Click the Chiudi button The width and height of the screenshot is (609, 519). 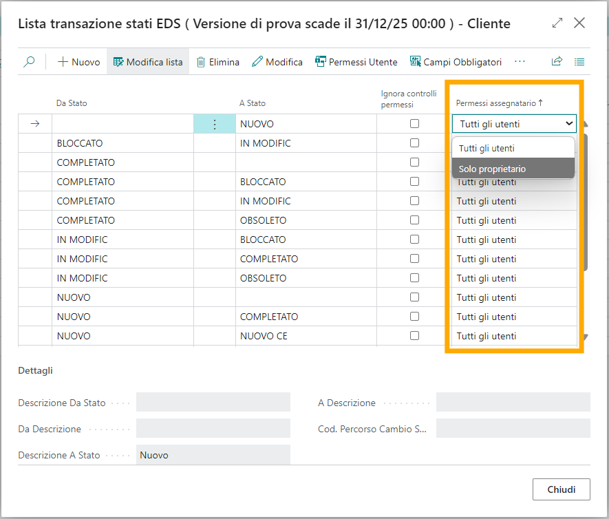(561, 489)
